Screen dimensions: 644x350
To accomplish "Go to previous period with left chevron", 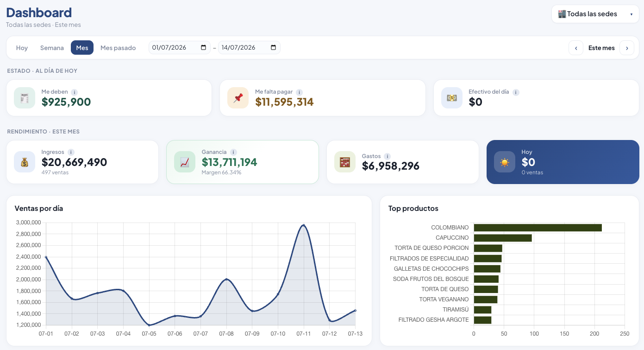I will click(x=576, y=48).
